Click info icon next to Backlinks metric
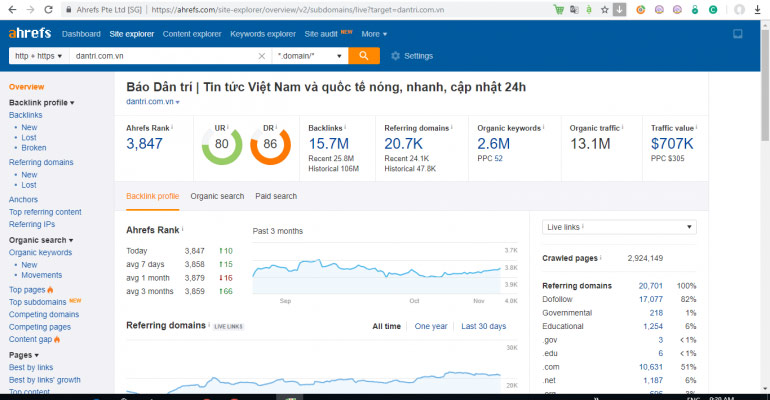Image resolution: width=770 pixels, height=400 pixels. 345,127
